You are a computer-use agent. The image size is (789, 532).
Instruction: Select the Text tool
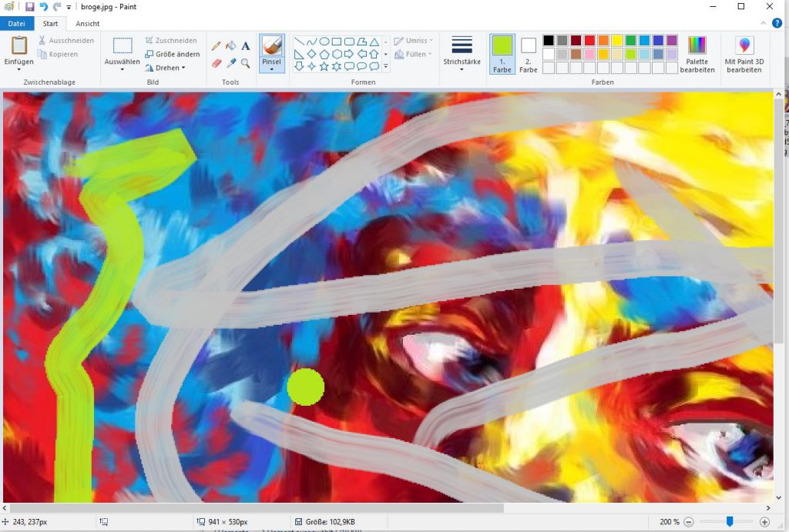(x=245, y=46)
